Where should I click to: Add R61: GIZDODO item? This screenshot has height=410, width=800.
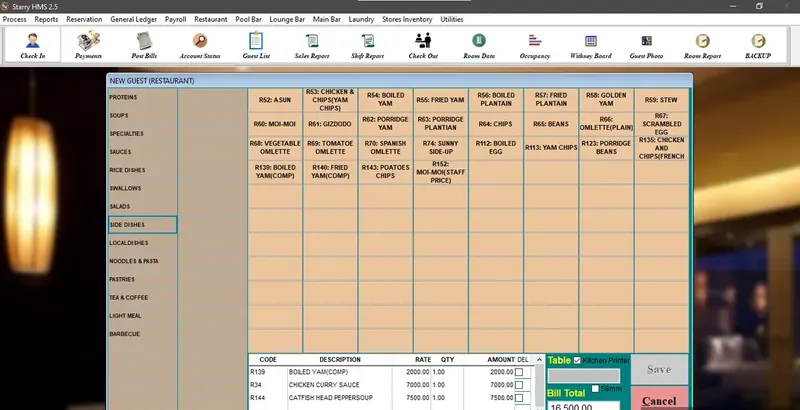[330, 124]
